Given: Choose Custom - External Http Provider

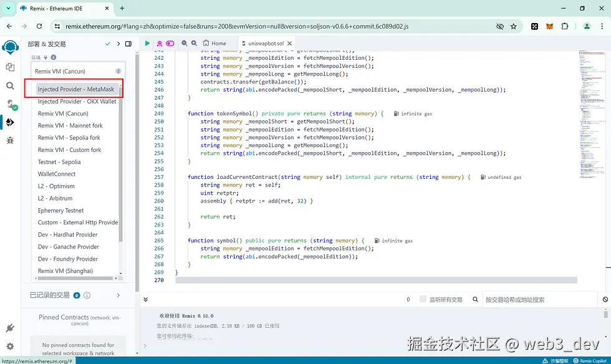Looking at the screenshot, I should (x=77, y=222).
